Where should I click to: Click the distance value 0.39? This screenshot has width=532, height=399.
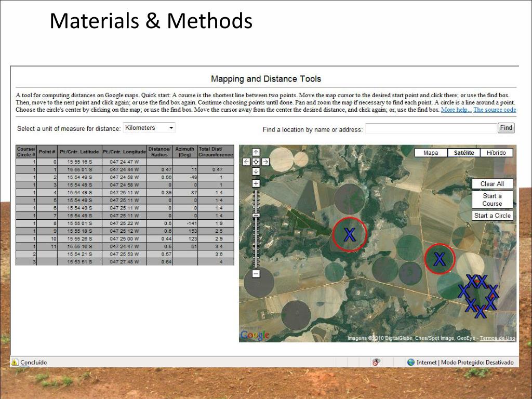point(159,193)
